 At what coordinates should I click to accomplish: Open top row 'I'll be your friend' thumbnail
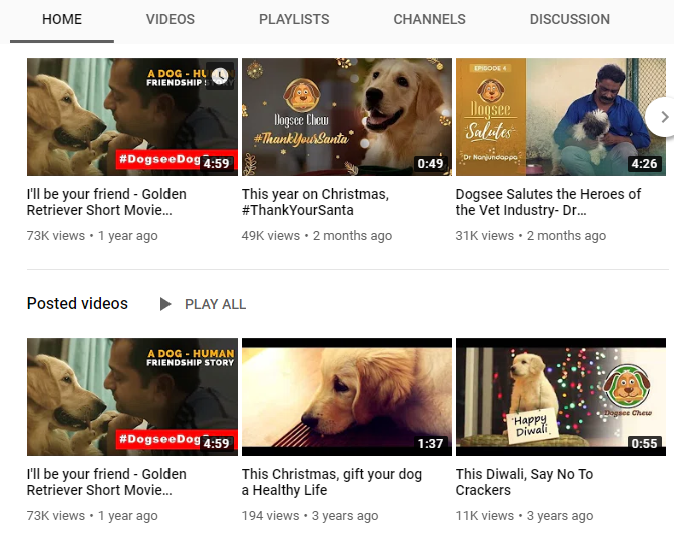132,117
